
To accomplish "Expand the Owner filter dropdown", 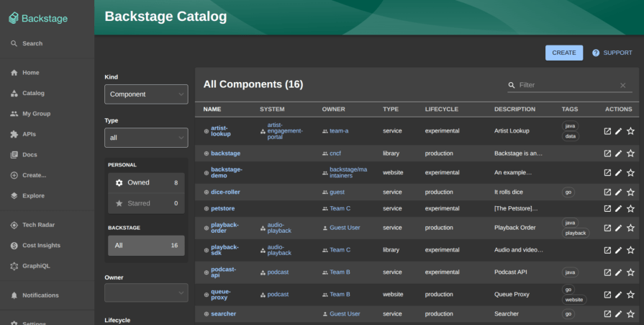I will click(146, 293).
